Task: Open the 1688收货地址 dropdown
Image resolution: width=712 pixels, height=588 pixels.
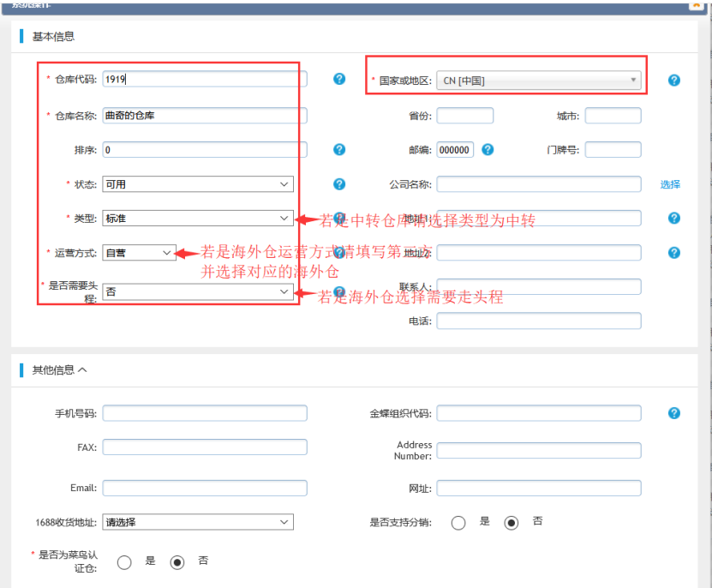Action: point(198,522)
